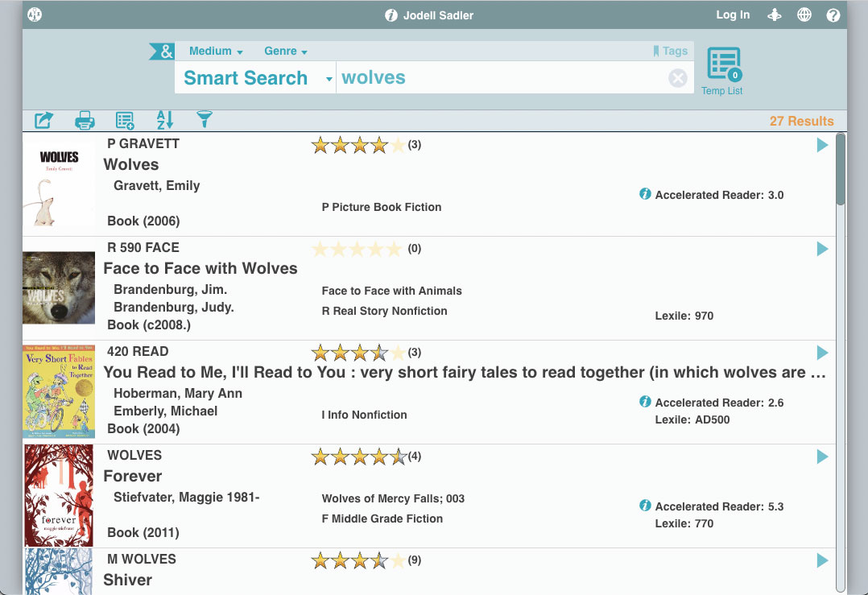Open the Wolves book cover thumbnail
This screenshot has height=595, width=868.
[59, 184]
